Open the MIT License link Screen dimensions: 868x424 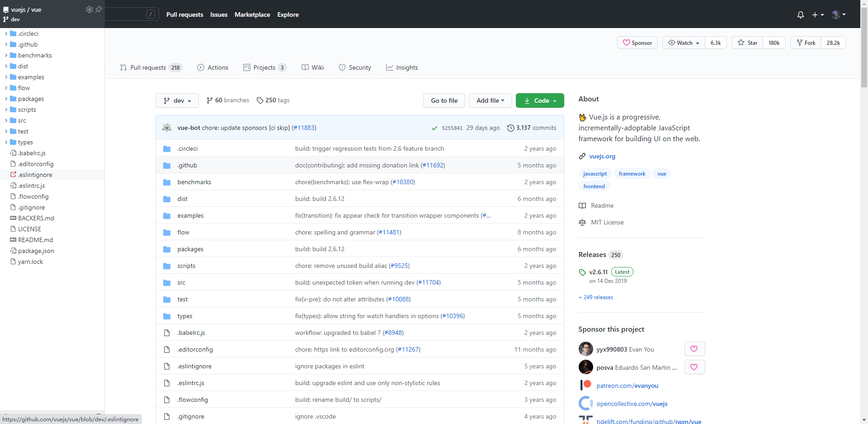601,222
